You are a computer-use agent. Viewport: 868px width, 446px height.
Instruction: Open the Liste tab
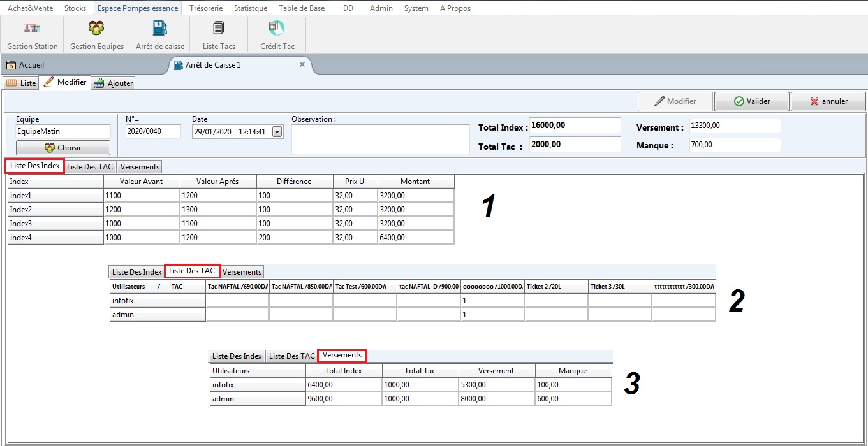coord(21,83)
